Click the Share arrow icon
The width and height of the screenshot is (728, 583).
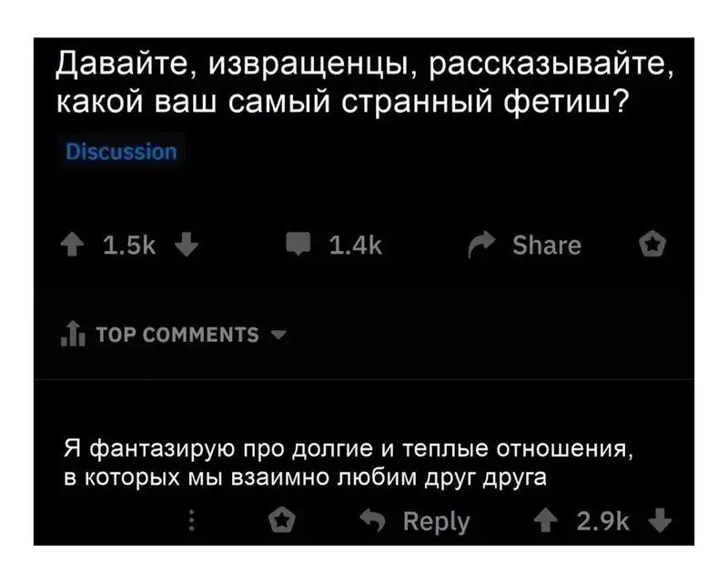click(480, 246)
